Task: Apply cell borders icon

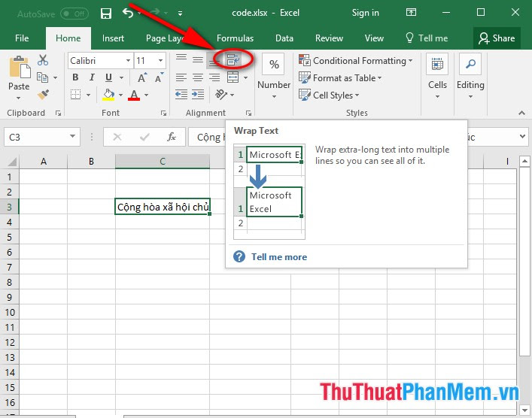Action: pyautogui.click(x=76, y=95)
